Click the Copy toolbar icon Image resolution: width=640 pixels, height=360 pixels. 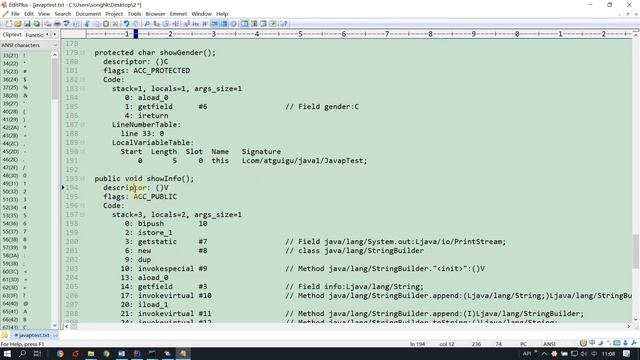tap(96, 24)
